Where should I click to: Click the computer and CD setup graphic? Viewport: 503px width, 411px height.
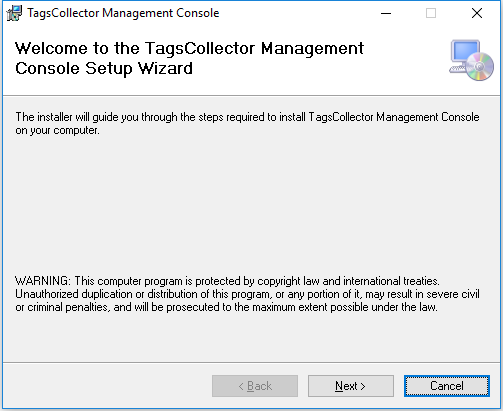coord(471,60)
